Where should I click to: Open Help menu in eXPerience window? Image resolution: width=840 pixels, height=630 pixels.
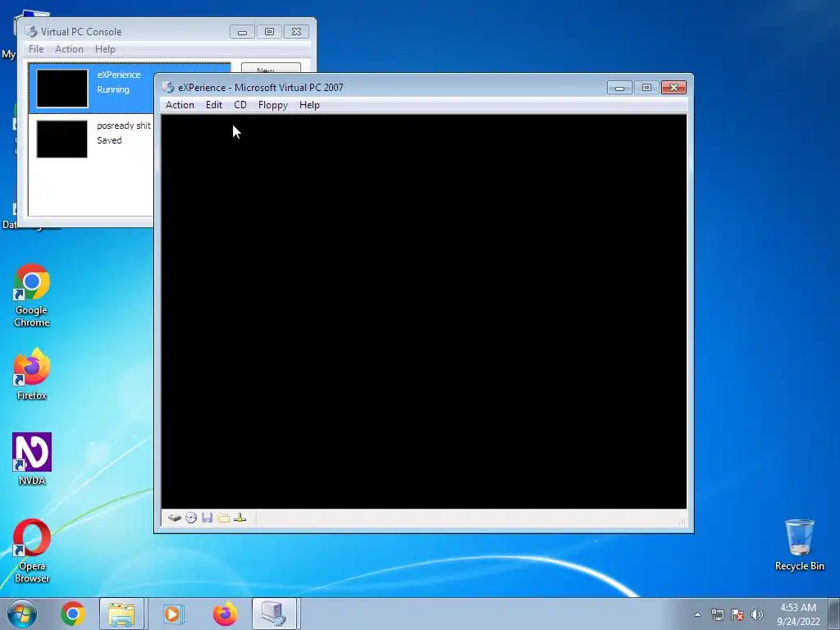[x=309, y=105]
